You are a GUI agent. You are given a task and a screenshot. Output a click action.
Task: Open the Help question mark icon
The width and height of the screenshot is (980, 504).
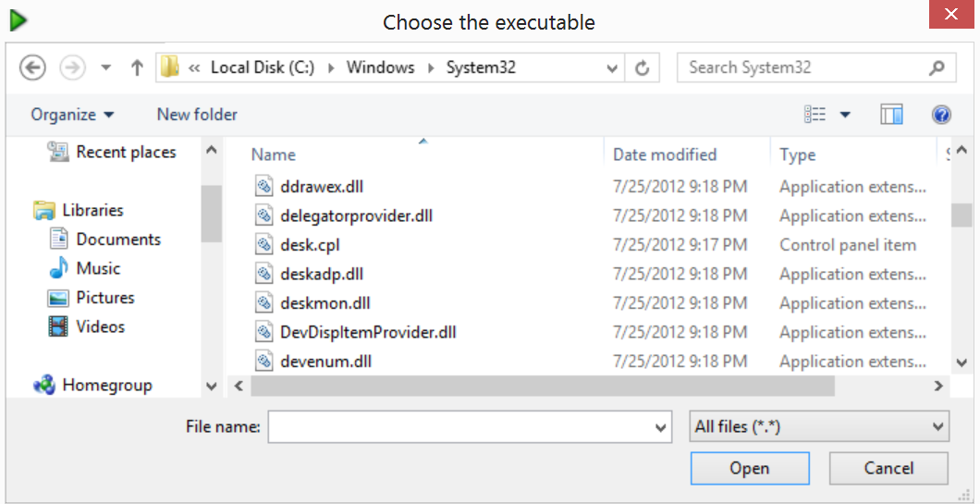click(x=941, y=115)
